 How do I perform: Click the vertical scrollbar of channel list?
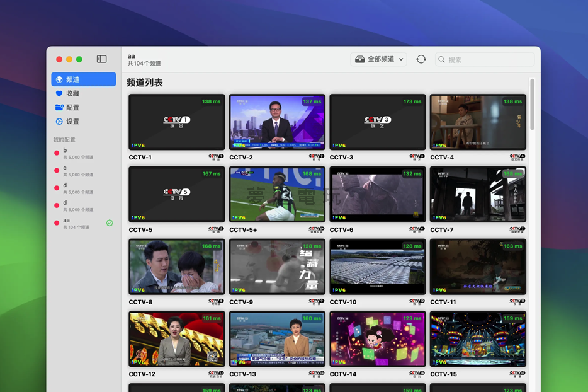click(x=532, y=104)
